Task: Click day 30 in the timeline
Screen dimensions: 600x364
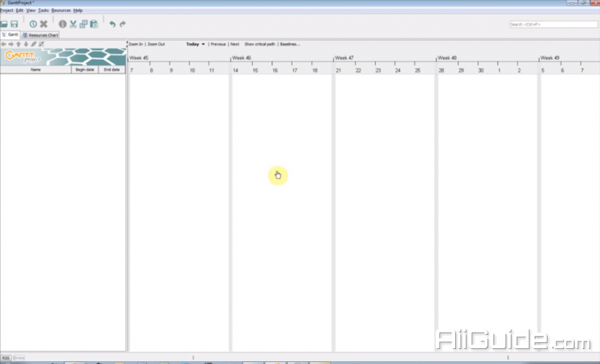Action: [x=481, y=70]
